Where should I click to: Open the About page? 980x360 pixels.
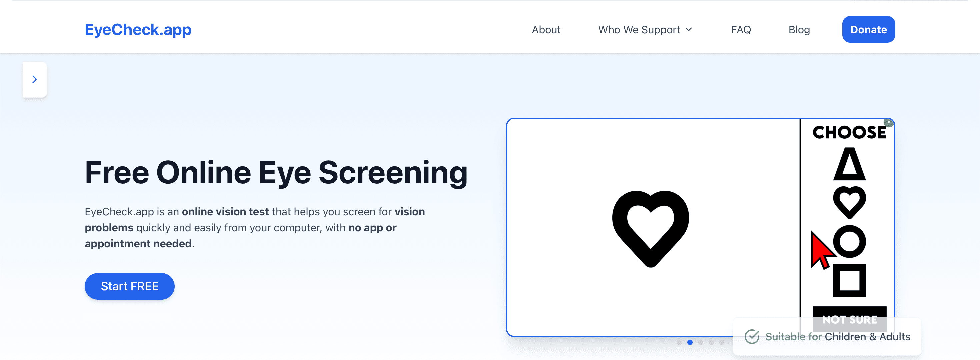[546, 30]
